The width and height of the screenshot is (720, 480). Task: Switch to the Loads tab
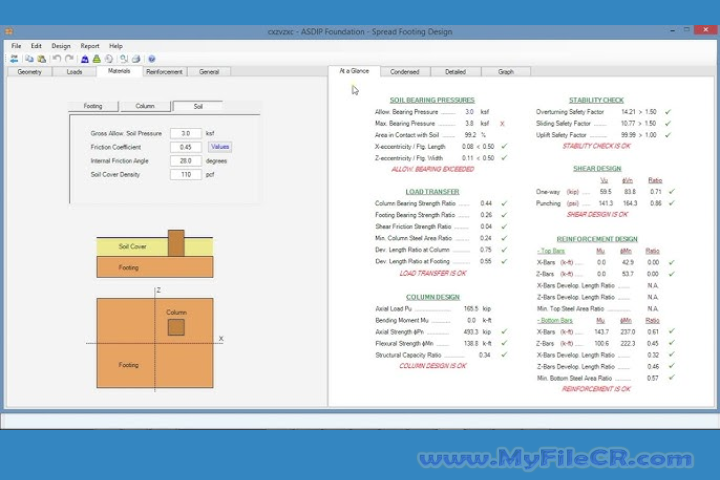point(74,72)
